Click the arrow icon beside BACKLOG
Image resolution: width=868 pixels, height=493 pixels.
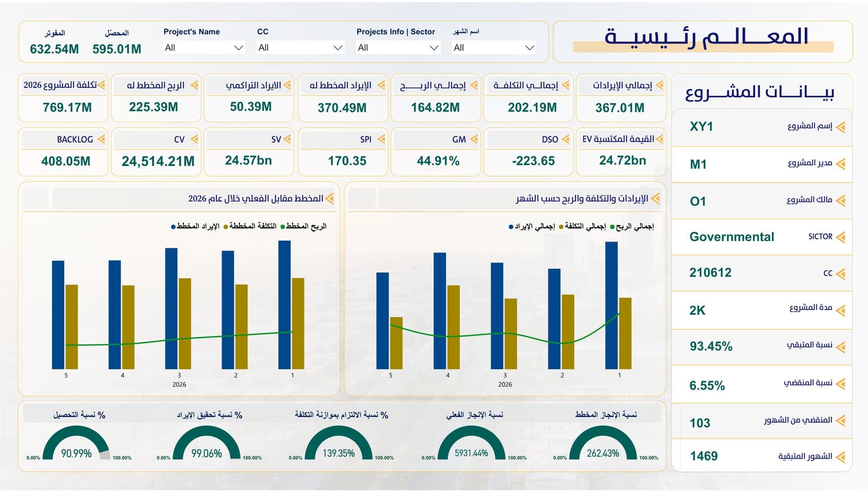(101, 139)
